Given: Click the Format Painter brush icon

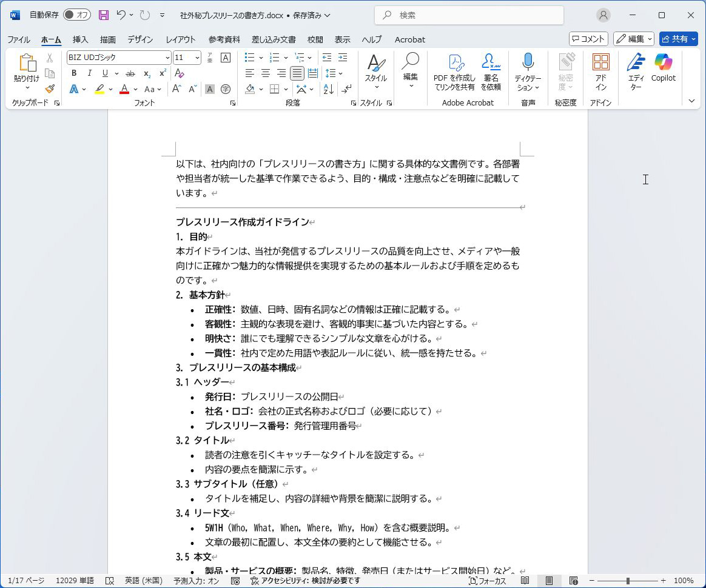Looking at the screenshot, I should 50,89.
